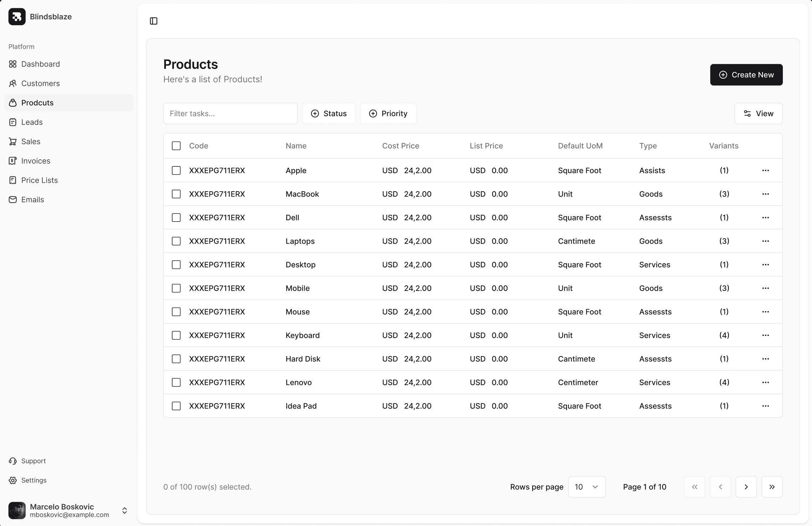The width and height of the screenshot is (812, 526).
Task: Check the Lenovo row checkbox
Action: point(176,382)
